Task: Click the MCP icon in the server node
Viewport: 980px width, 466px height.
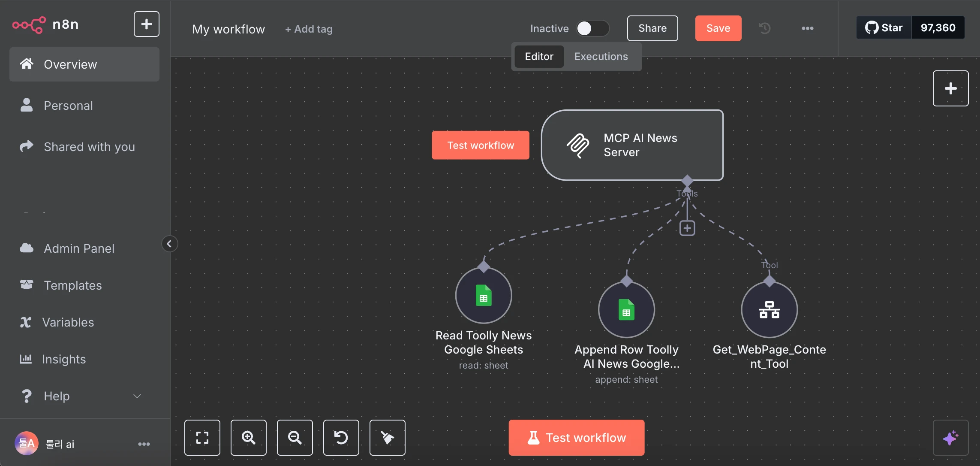Action: [x=578, y=145]
